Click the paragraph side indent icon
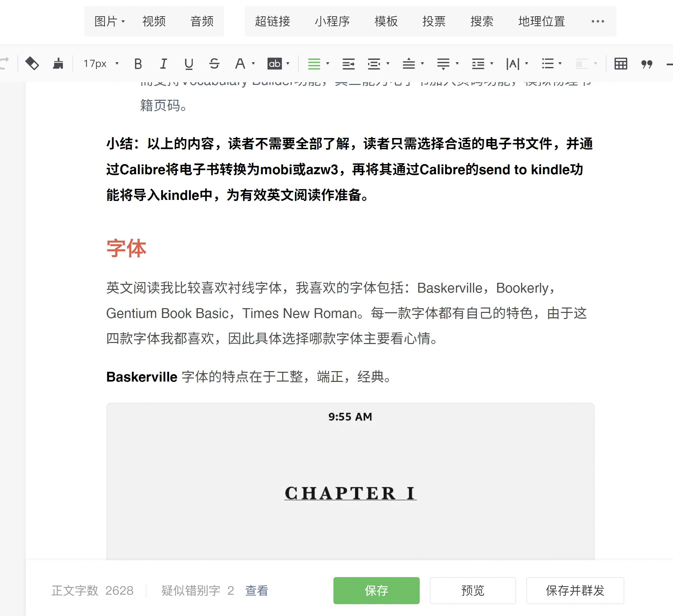673x616 pixels. tap(374, 64)
